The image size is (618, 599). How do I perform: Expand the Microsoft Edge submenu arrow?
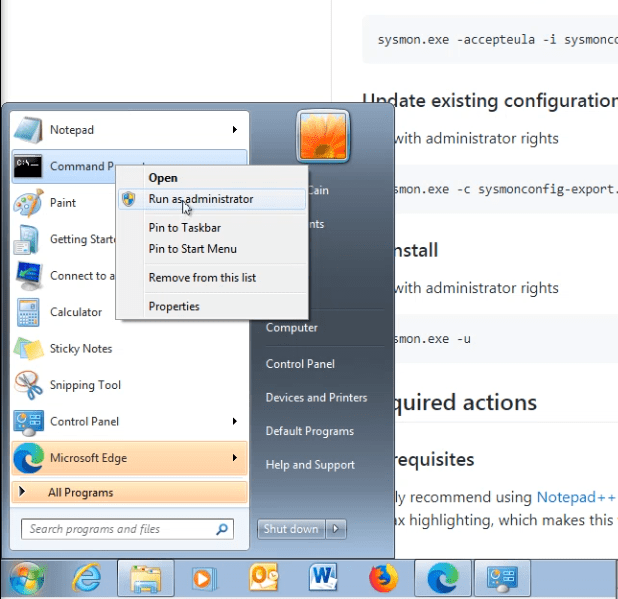(235, 458)
